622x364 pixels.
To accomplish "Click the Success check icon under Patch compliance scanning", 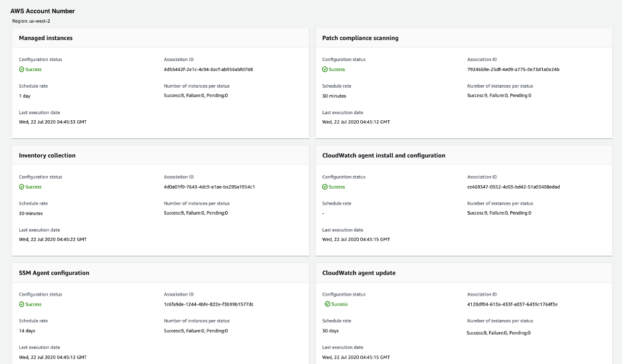I will point(325,69).
